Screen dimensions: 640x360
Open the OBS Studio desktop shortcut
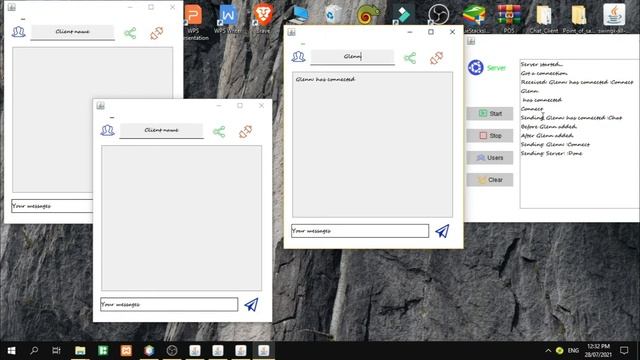pyautogui.click(x=439, y=14)
